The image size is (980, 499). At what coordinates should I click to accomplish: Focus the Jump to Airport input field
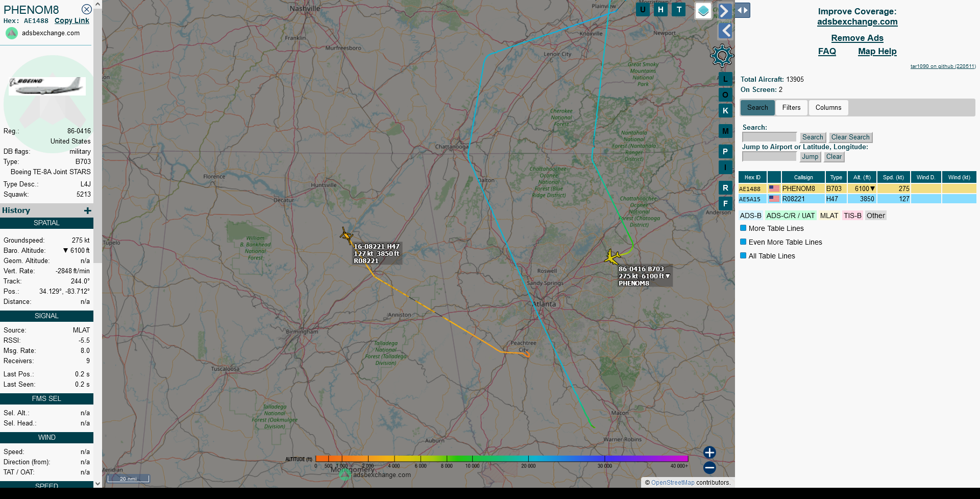(769, 156)
